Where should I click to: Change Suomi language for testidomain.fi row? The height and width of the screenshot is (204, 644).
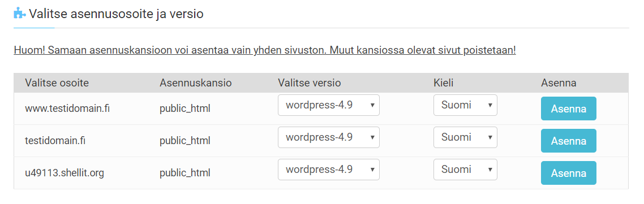(465, 137)
